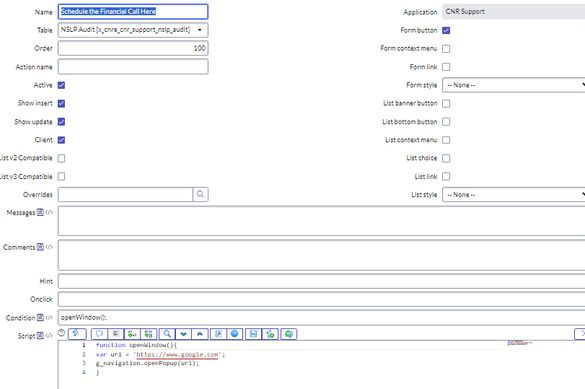
Task: Enable the List banner button checkbox
Action: point(446,103)
